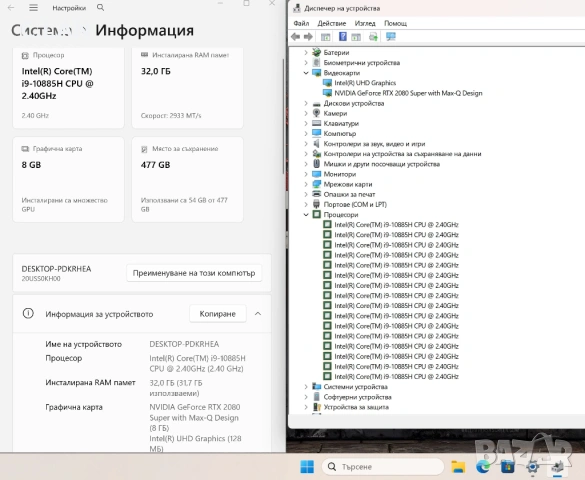Click the search magnifier icon in Settings
This screenshot has height=480, width=585.
100,7
